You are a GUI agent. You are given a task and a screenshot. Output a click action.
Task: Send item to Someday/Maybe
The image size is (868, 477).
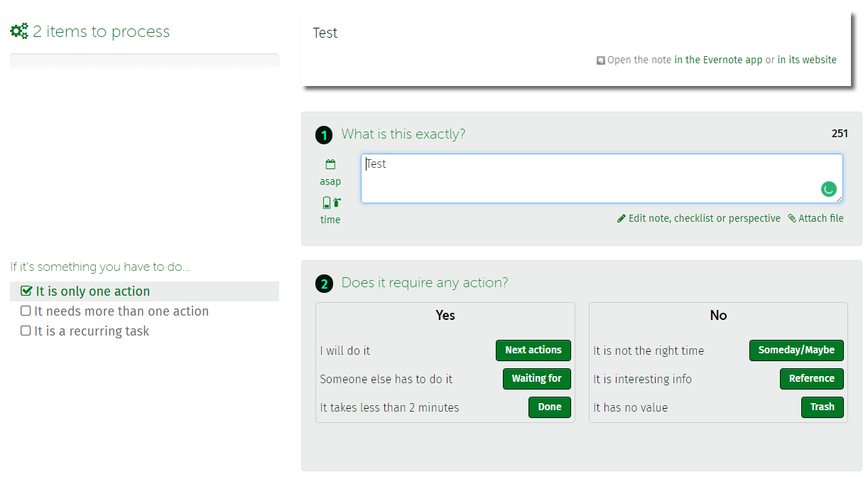(796, 350)
